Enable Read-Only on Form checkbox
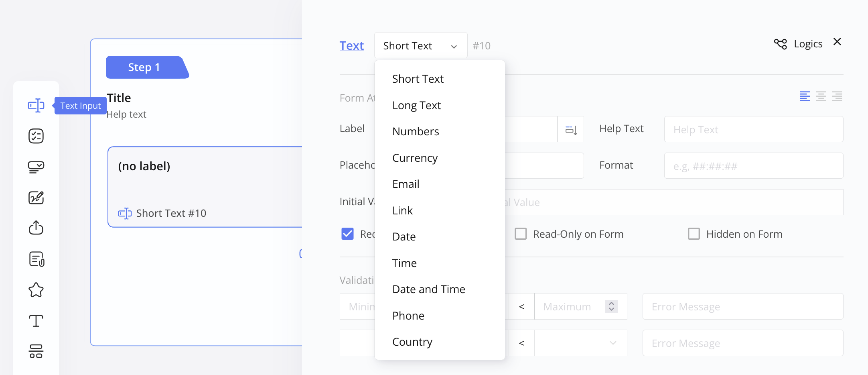Image resolution: width=868 pixels, height=375 pixels. click(521, 234)
